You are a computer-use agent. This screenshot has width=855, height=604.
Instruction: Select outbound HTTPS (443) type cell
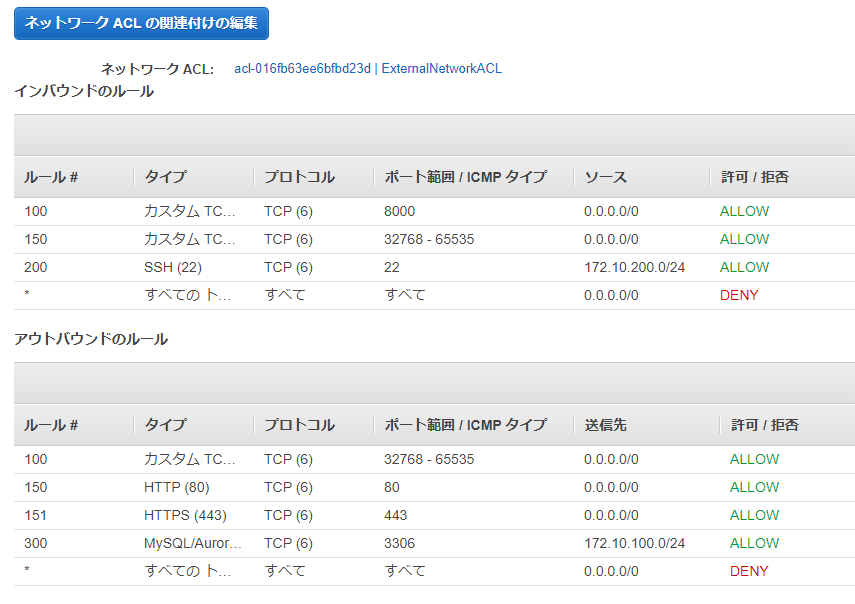(185, 516)
